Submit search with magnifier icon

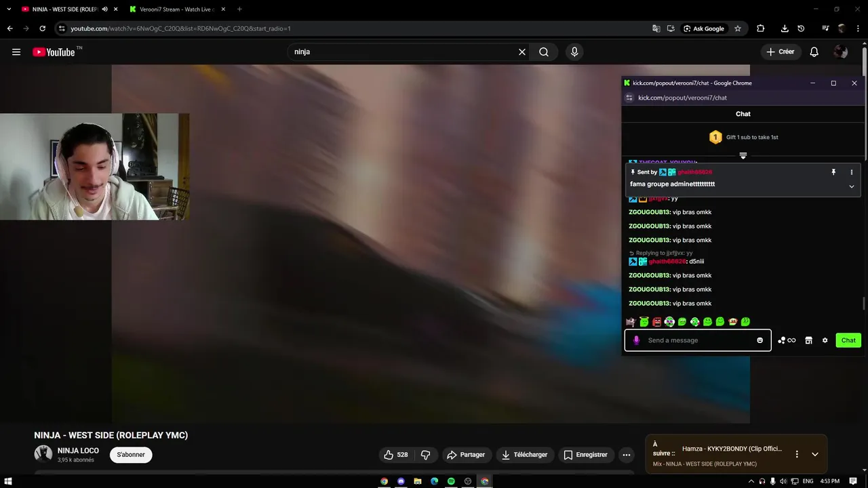coord(544,52)
